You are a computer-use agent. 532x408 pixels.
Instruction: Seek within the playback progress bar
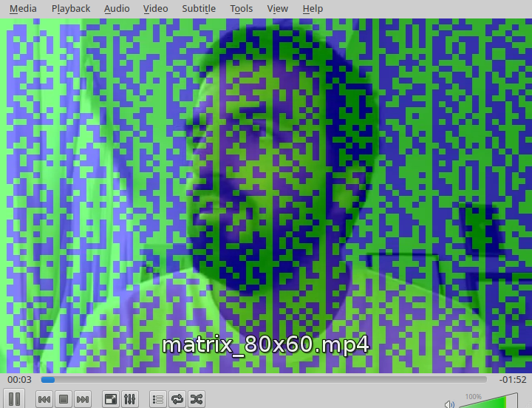[x=264, y=379]
